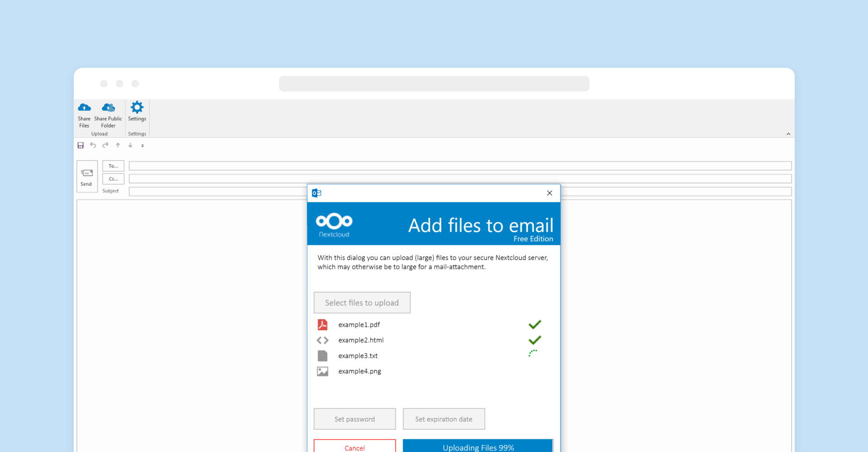Click into the Subject field
This screenshot has width=868, height=452.
(460, 192)
